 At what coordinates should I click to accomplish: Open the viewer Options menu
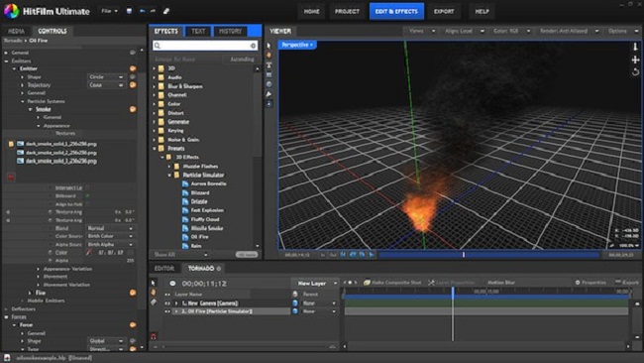point(623,31)
